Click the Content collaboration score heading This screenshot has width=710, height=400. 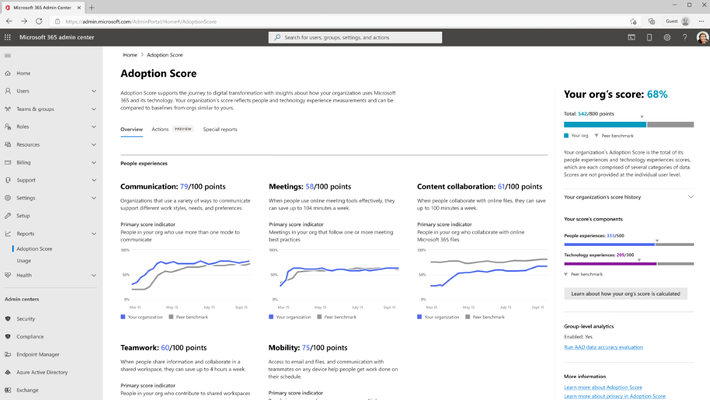pos(480,187)
